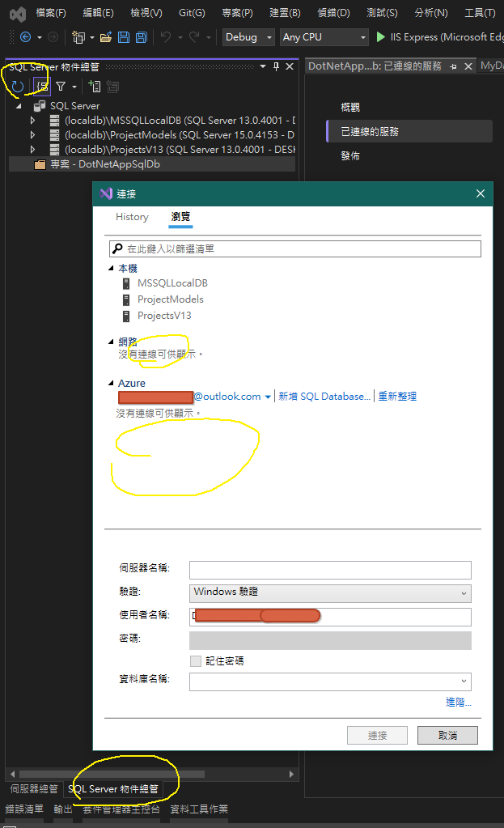Switch to the 伺服器總管 bottom tab
This screenshot has width=504, height=828.
tap(34, 789)
